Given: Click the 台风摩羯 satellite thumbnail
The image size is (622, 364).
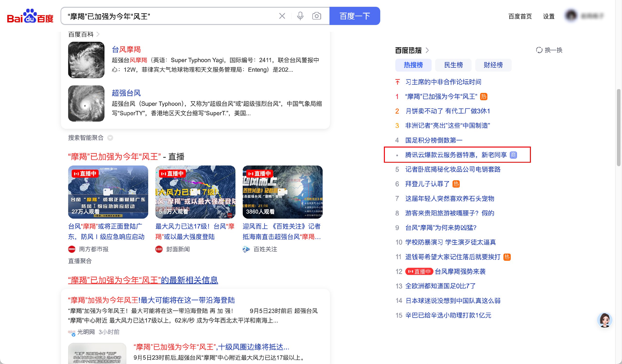Looking at the screenshot, I should tap(86, 60).
